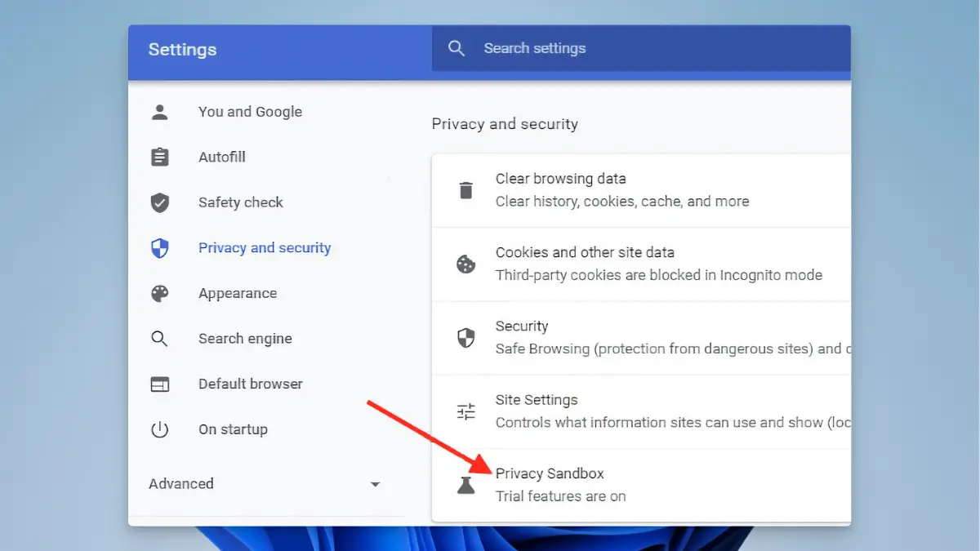Expand the Advanced section dropdown arrow
The height and width of the screenshot is (551, 980).
(375, 484)
